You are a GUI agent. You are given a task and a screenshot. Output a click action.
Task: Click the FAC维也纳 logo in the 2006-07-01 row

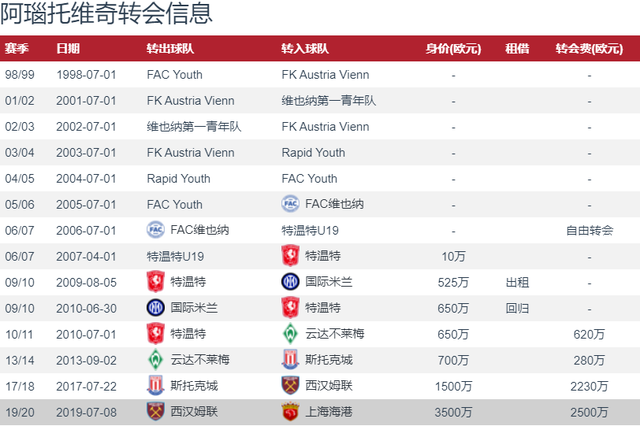click(156, 230)
